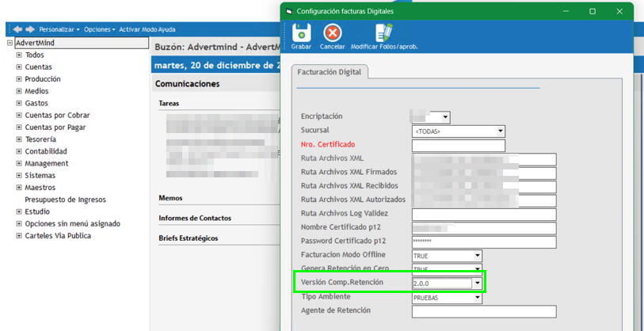Select the Facturación Digital tab

[x=330, y=72]
